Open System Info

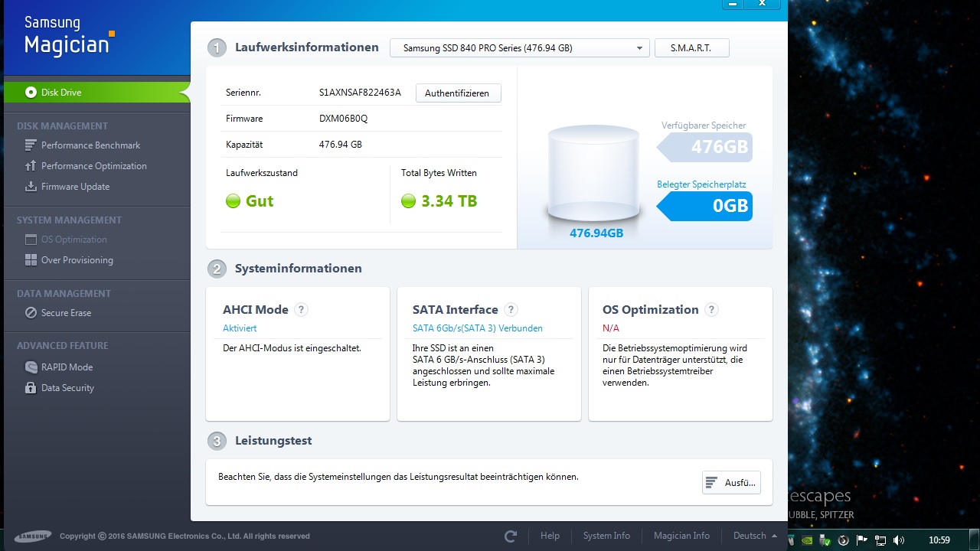(606, 536)
